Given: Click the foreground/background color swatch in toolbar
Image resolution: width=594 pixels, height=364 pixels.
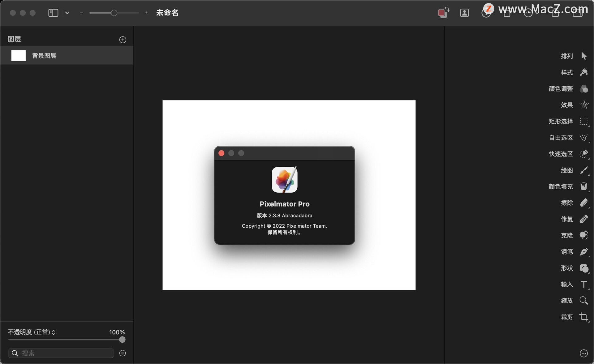Looking at the screenshot, I should [443, 13].
